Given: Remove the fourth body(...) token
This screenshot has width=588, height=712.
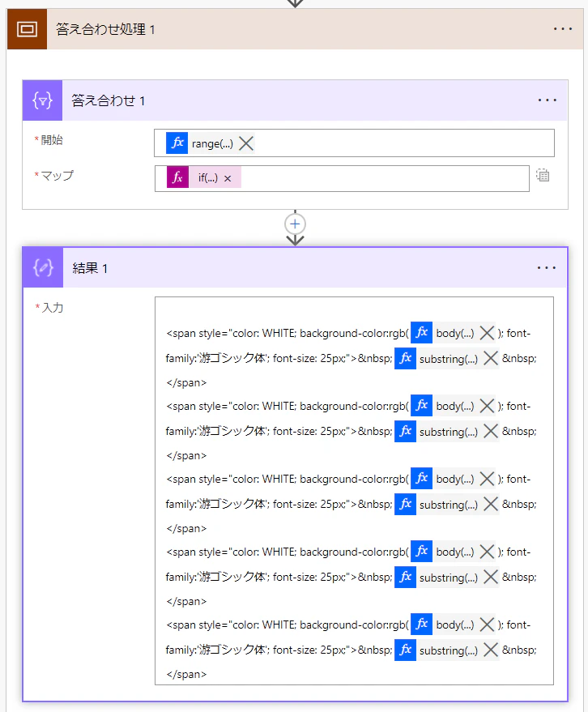Looking at the screenshot, I should coord(487,552).
